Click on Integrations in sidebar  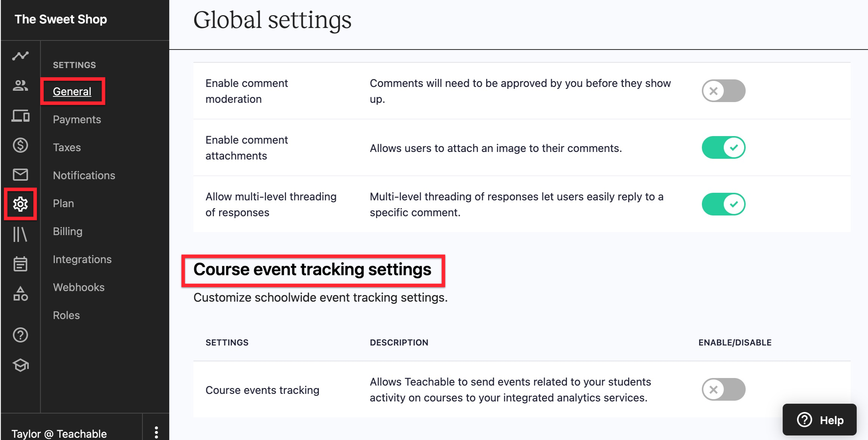pyautogui.click(x=82, y=259)
